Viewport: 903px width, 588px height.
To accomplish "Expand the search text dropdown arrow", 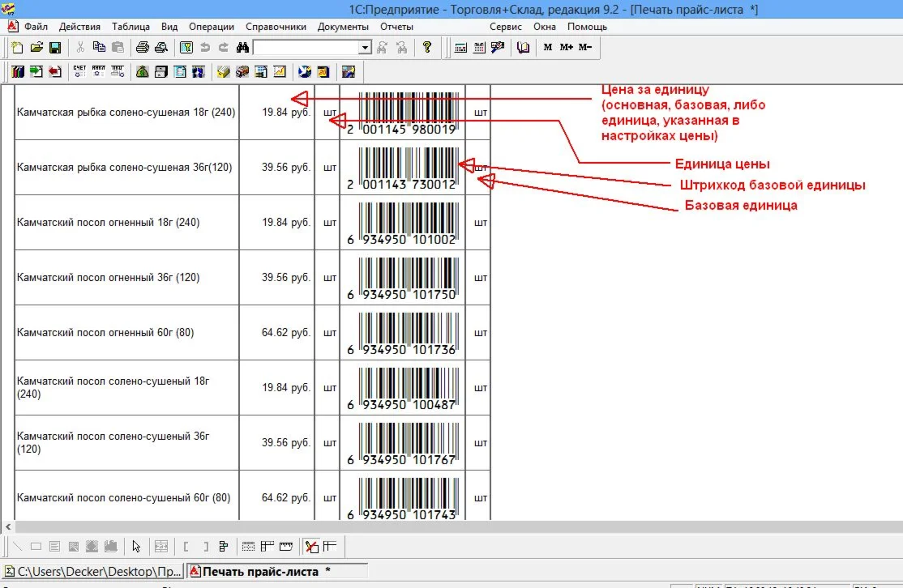I will (365, 48).
